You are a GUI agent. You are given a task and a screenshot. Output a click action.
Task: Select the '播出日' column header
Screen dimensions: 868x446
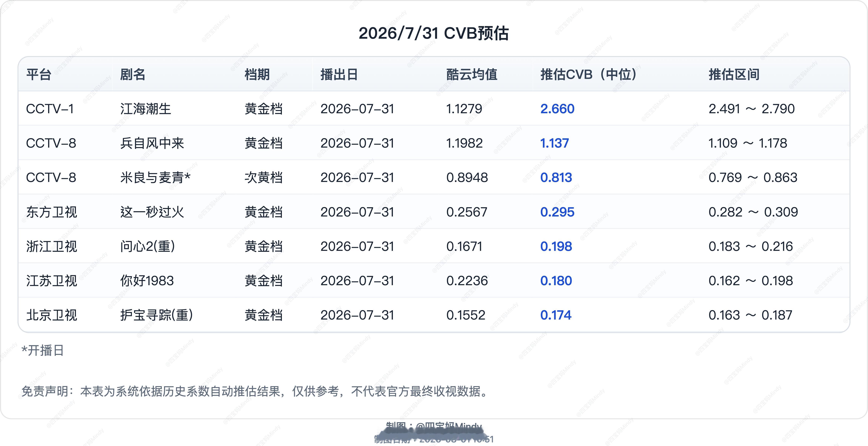click(x=339, y=75)
